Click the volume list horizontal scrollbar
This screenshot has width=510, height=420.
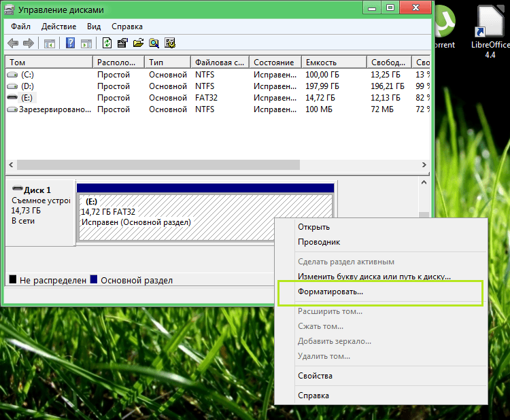tap(158, 164)
